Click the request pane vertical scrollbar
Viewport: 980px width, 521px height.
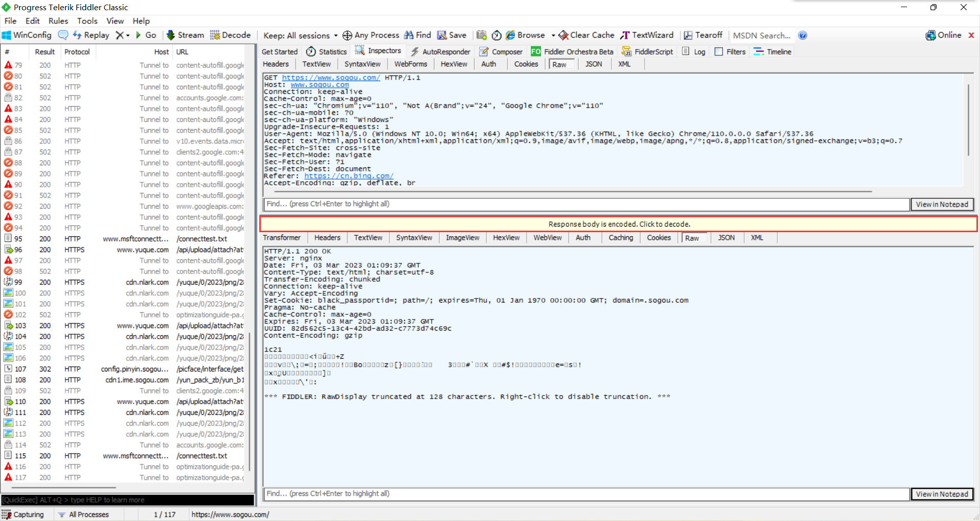pos(968,120)
